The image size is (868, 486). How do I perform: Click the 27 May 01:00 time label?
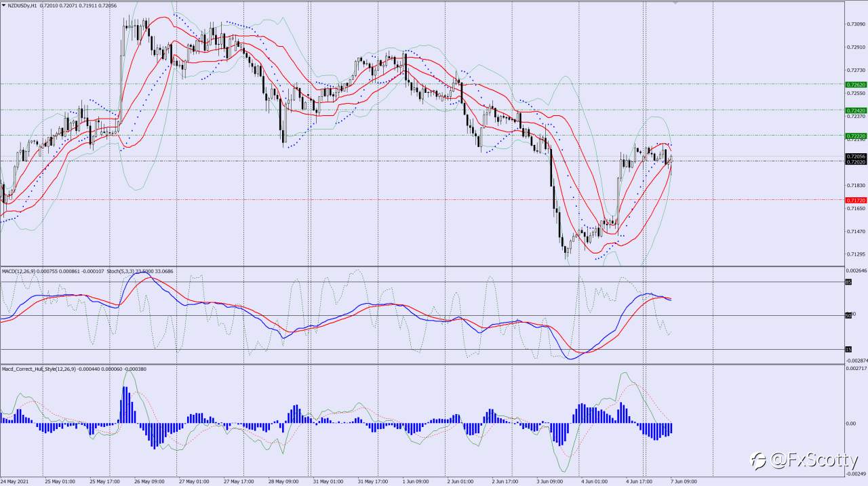pyautogui.click(x=194, y=482)
